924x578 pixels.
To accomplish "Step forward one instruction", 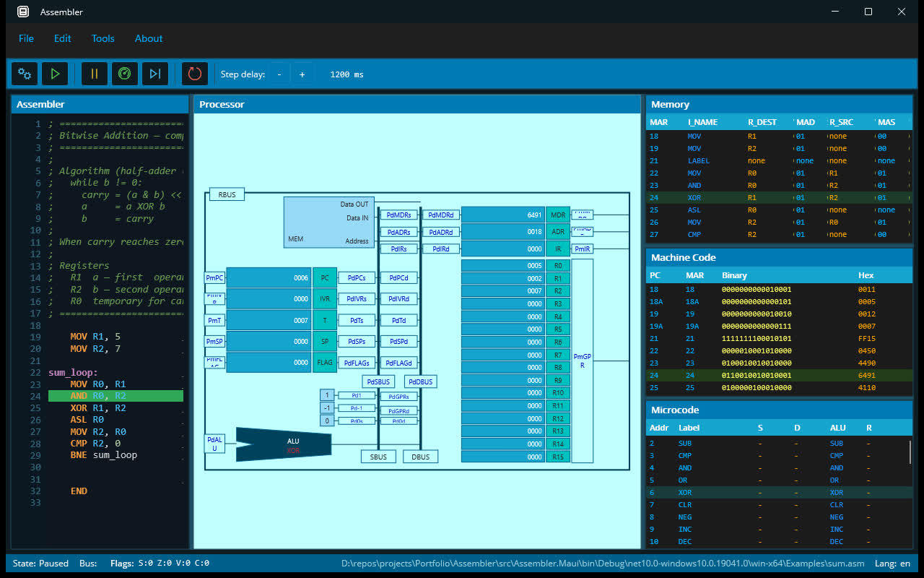I will [154, 74].
